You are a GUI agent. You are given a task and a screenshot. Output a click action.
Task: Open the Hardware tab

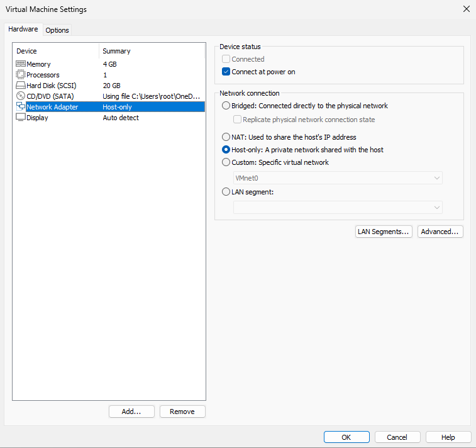pyautogui.click(x=23, y=30)
